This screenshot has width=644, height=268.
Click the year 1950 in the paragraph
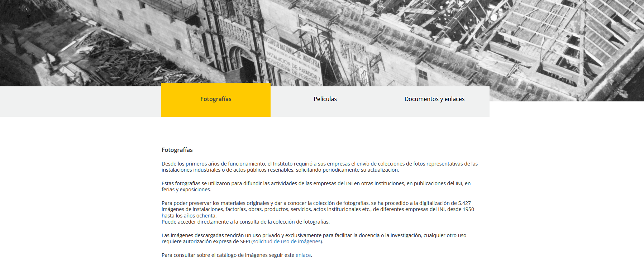point(468,210)
